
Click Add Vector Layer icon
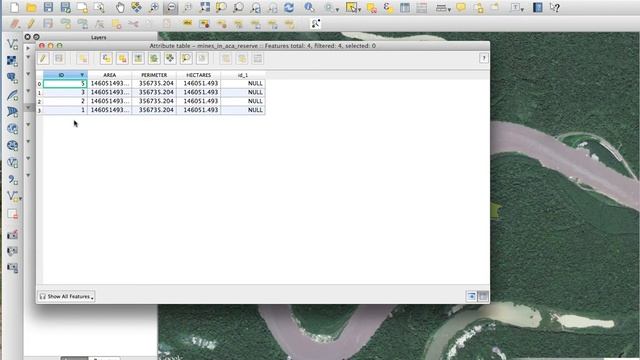tap(12, 44)
